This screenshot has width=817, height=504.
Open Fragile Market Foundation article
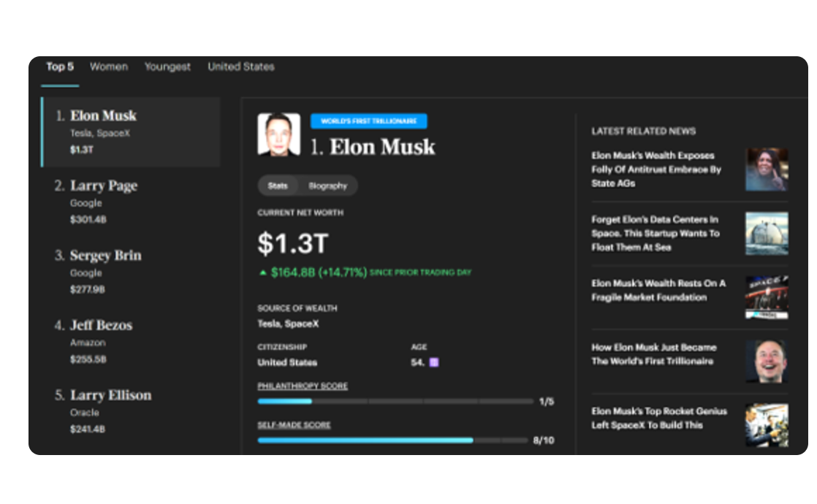point(658,290)
